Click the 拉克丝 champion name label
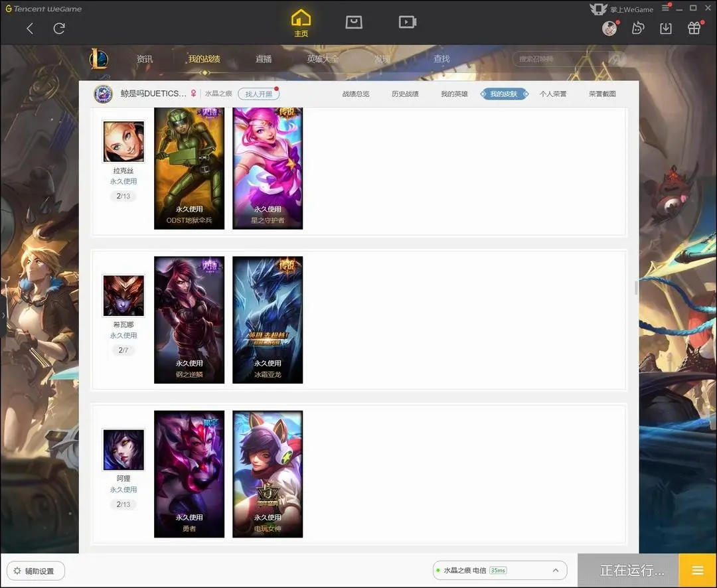This screenshot has width=717, height=588. coord(123,171)
